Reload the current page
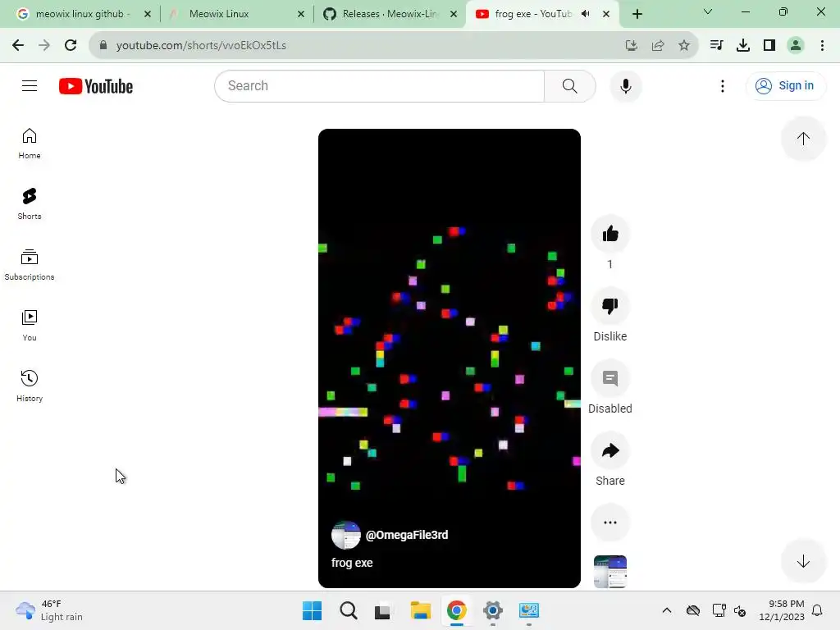Viewport: 840px width, 630px height. [x=71, y=45]
